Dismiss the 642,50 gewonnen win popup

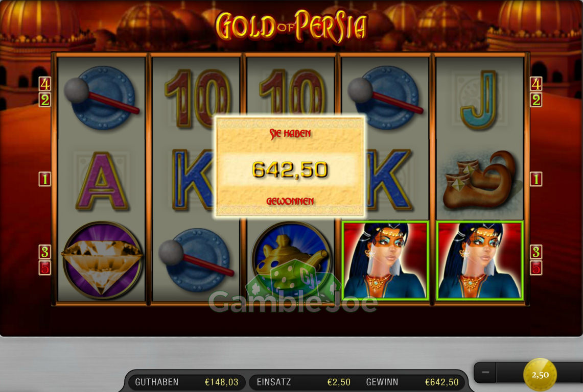(x=290, y=166)
